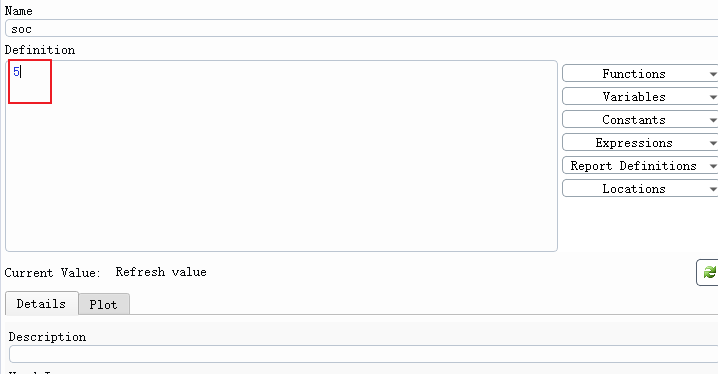718x374 pixels.
Task: Select the Details tab
Action: click(x=41, y=304)
